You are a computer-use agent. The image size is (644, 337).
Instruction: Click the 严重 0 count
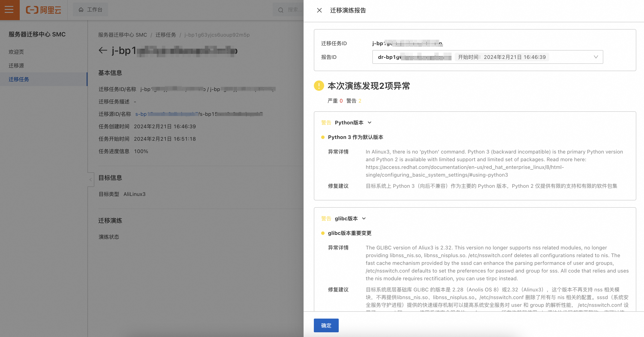tap(335, 101)
